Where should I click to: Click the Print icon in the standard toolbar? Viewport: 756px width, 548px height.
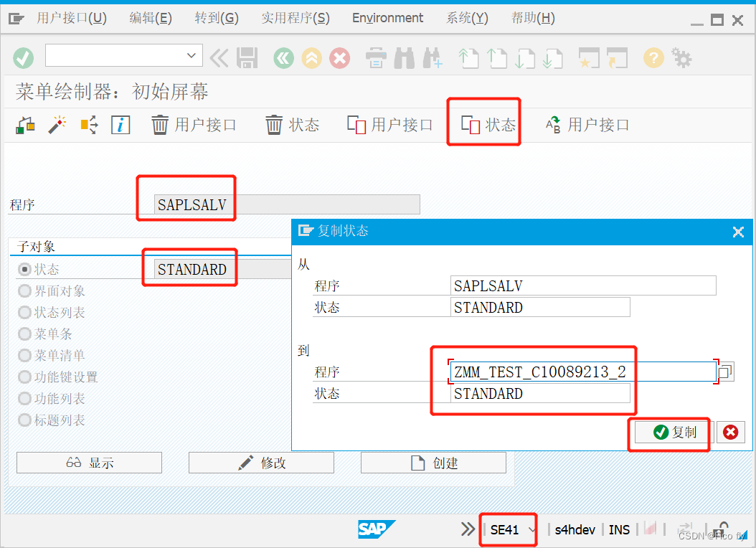(x=376, y=58)
